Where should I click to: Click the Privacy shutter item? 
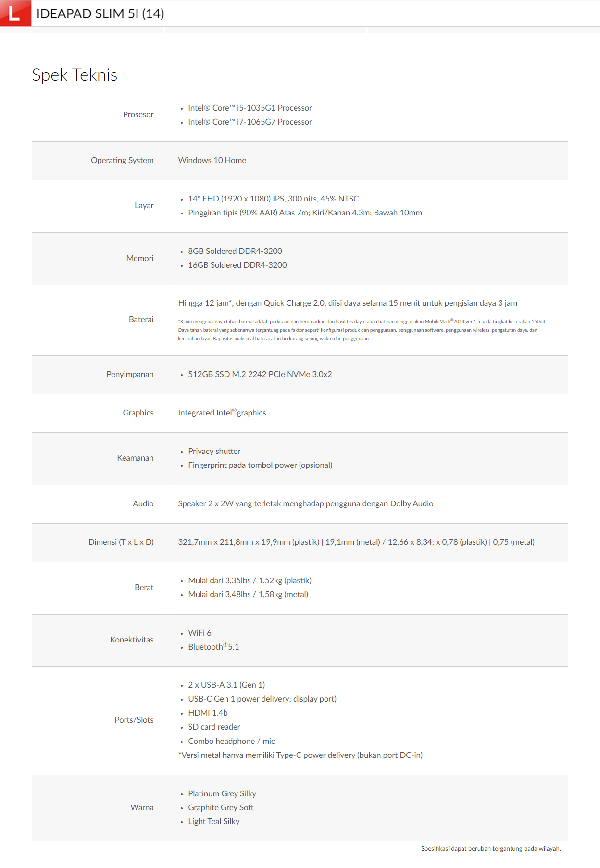tap(214, 451)
